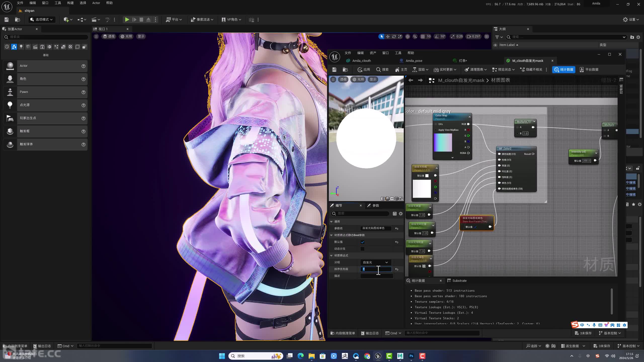This screenshot has width=644, height=362.
Task: Open the Selection Mode dropdown
Action: pos(42,20)
